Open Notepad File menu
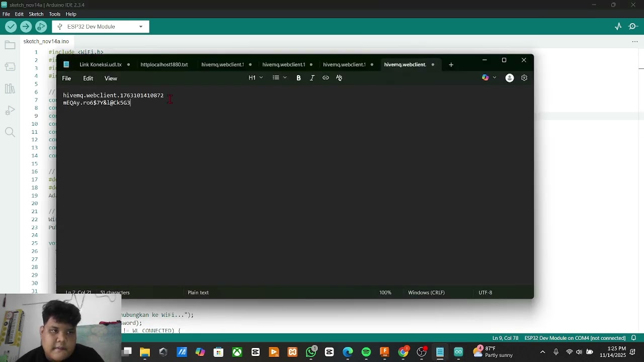This screenshot has height=362, width=644. 66,78
